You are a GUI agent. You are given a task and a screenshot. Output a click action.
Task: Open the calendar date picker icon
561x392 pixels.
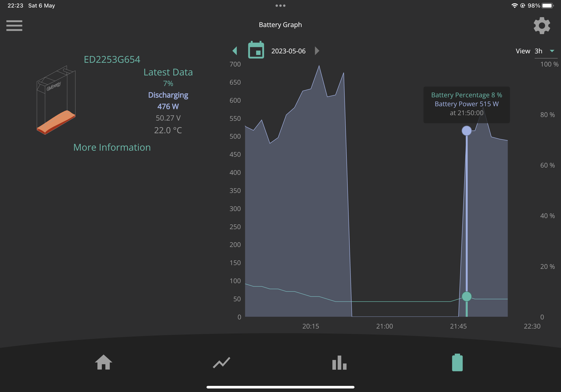[x=256, y=50]
